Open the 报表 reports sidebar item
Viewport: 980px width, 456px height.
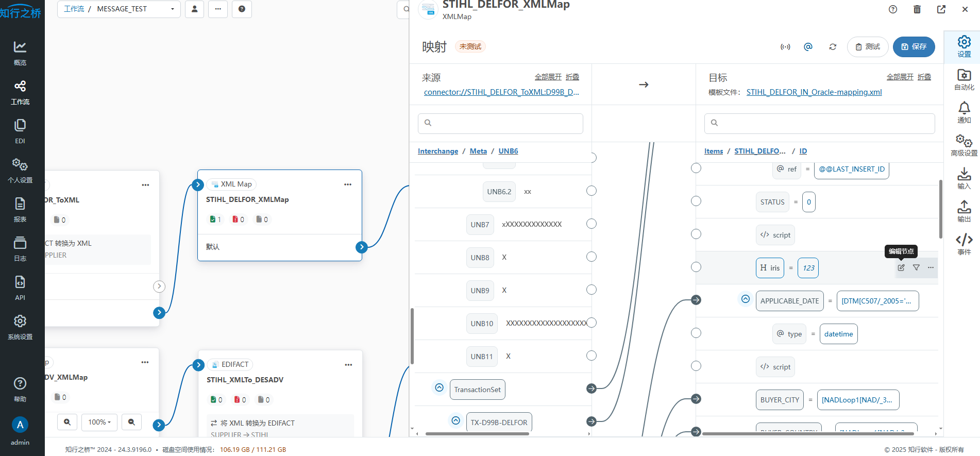(x=20, y=210)
